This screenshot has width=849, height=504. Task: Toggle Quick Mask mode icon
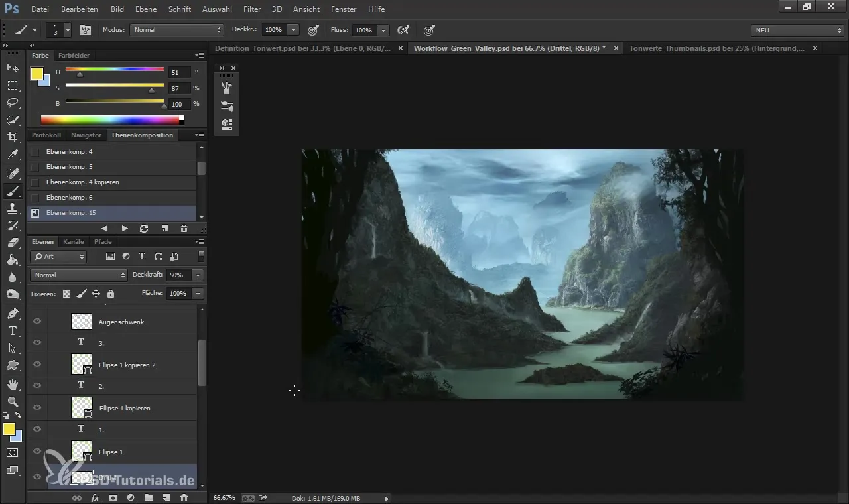click(x=12, y=453)
